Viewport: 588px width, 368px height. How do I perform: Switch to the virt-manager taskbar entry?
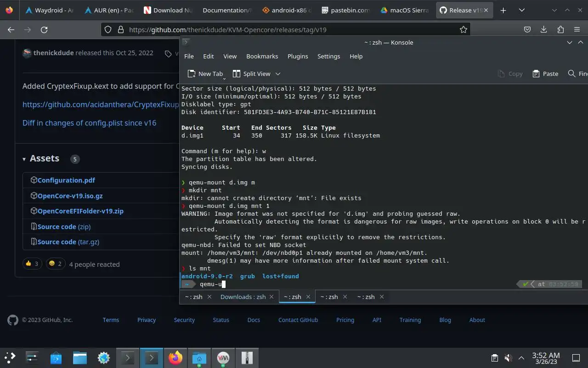(x=223, y=357)
